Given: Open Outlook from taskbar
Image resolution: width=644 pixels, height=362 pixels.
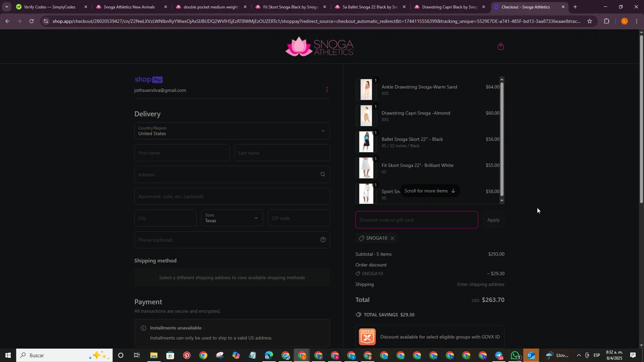Looking at the screenshot, I should pos(532,356).
